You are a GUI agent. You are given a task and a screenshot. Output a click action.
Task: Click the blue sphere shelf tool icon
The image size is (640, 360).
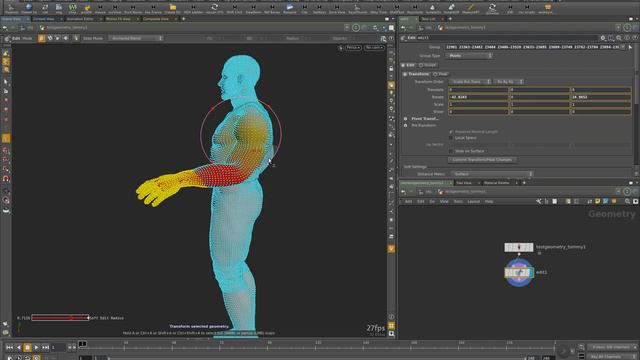28,7
